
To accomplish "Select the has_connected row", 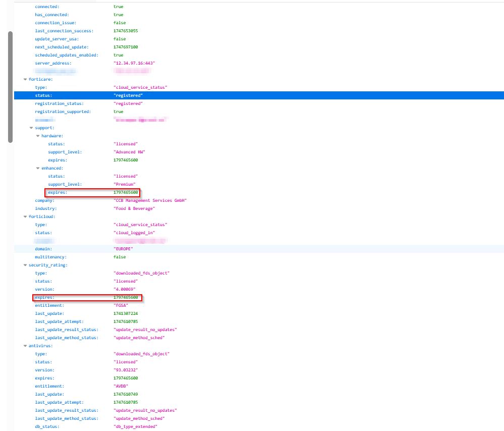I will (259, 15).
